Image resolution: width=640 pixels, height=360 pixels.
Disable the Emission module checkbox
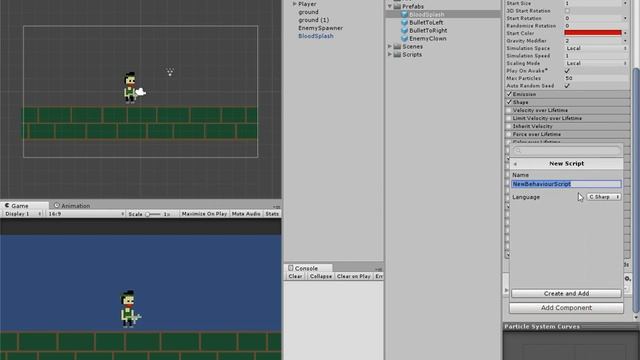click(509, 94)
